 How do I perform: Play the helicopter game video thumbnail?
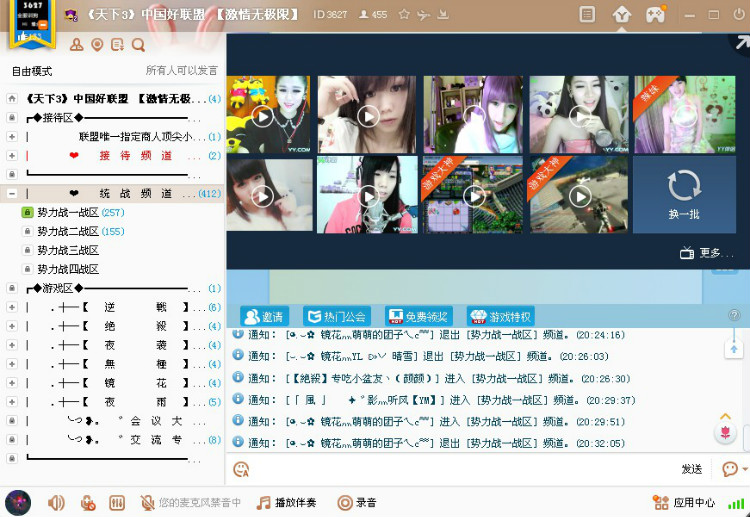579,195
